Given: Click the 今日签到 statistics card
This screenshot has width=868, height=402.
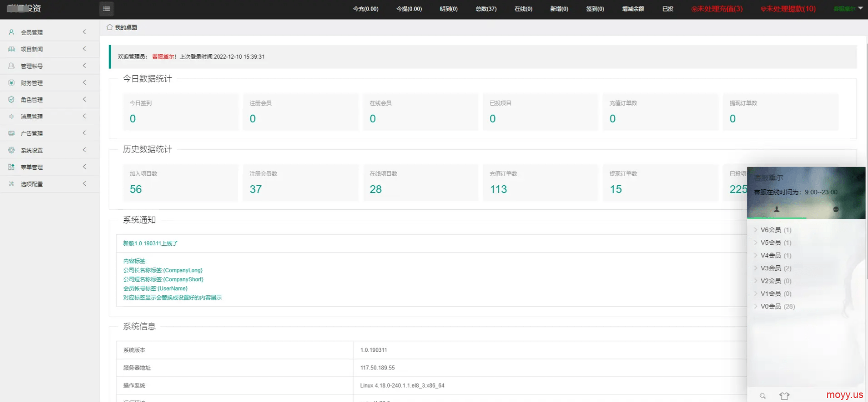Looking at the screenshot, I should [x=180, y=112].
